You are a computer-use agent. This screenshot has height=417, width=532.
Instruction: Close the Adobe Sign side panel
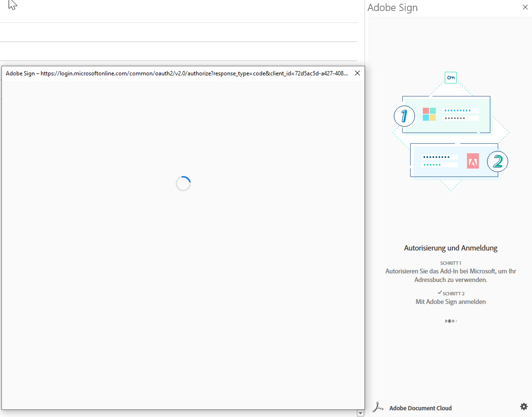click(x=525, y=7)
